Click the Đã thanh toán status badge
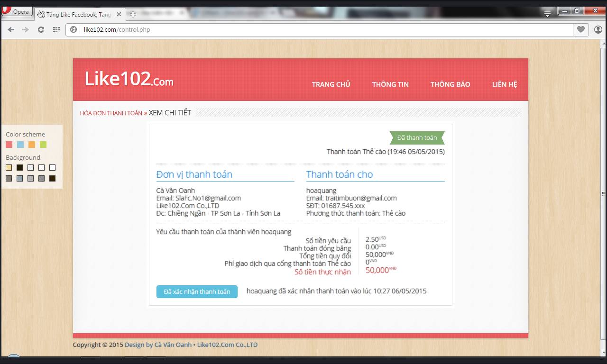Screen dimensions: 607x364 (x=417, y=138)
